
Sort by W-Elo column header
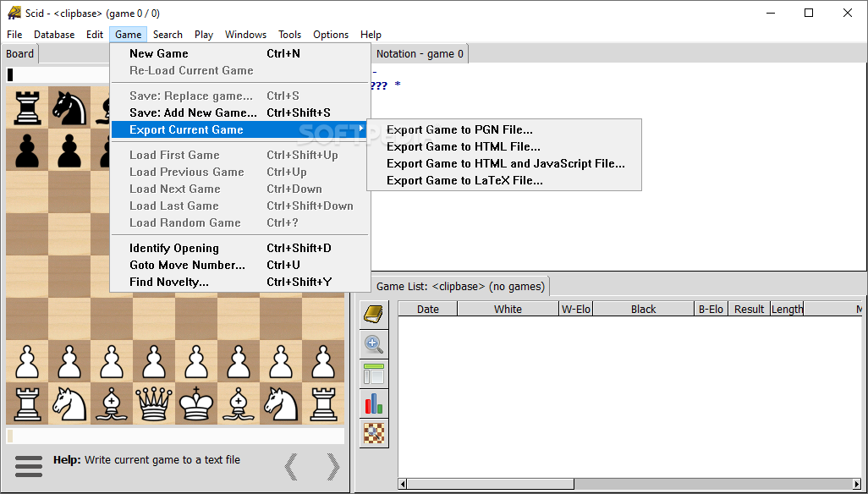click(576, 310)
